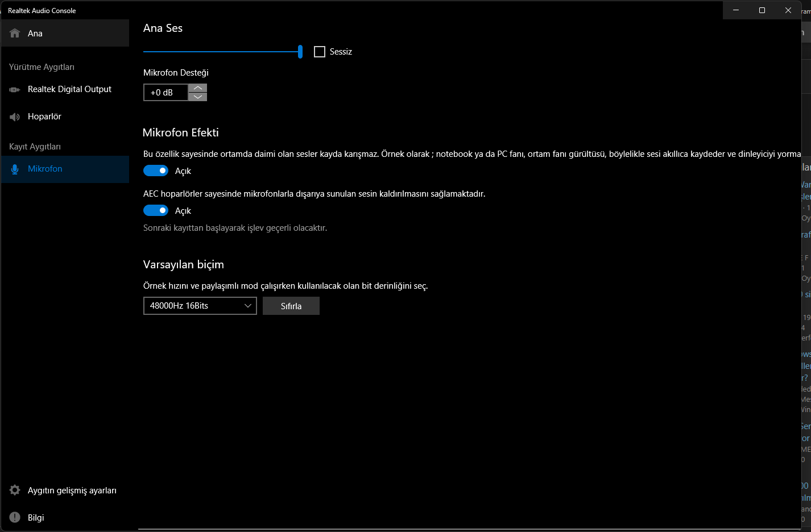Image resolution: width=811 pixels, height=532 pixels.
Task: Open the Bilgi page
Action: click(x=65, y=518)
